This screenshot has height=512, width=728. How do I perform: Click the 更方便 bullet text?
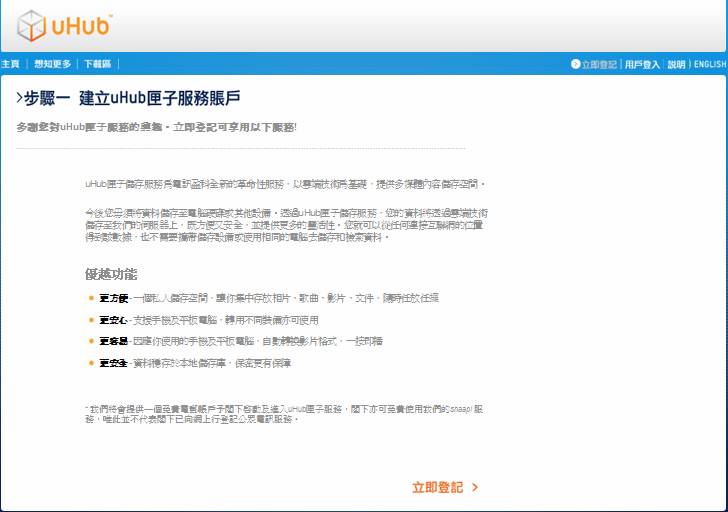point(113,298)
